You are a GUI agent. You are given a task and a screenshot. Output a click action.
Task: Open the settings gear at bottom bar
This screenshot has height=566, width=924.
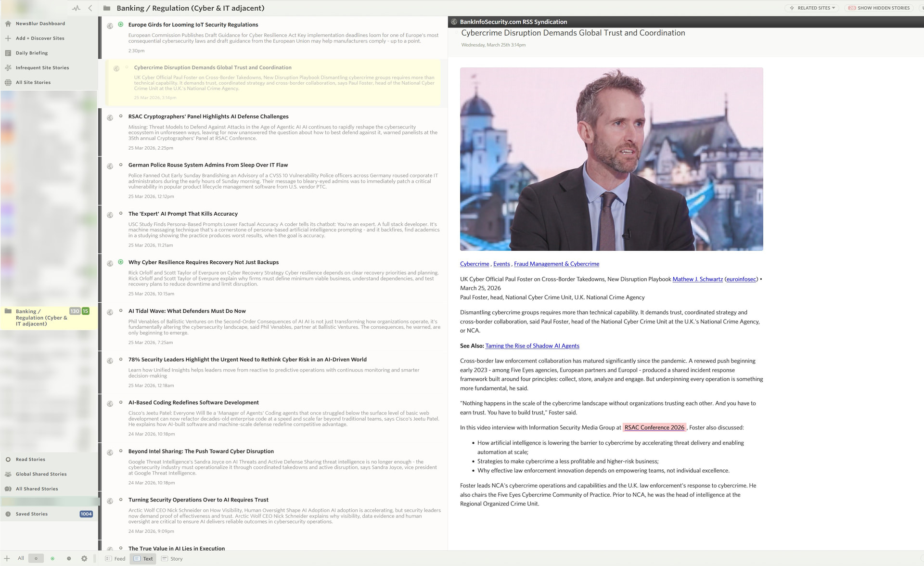pyautogui.click(x=84, y=558)
